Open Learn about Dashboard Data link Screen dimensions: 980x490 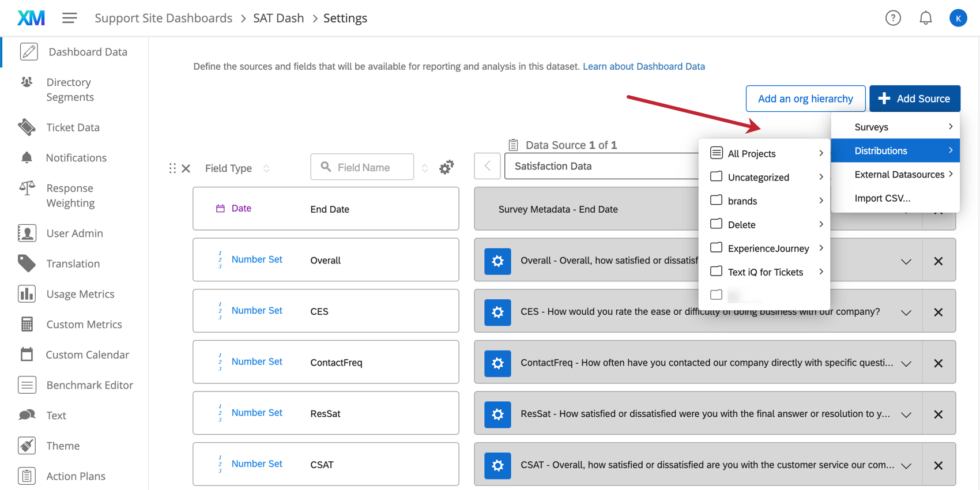[x=643, y=66]
